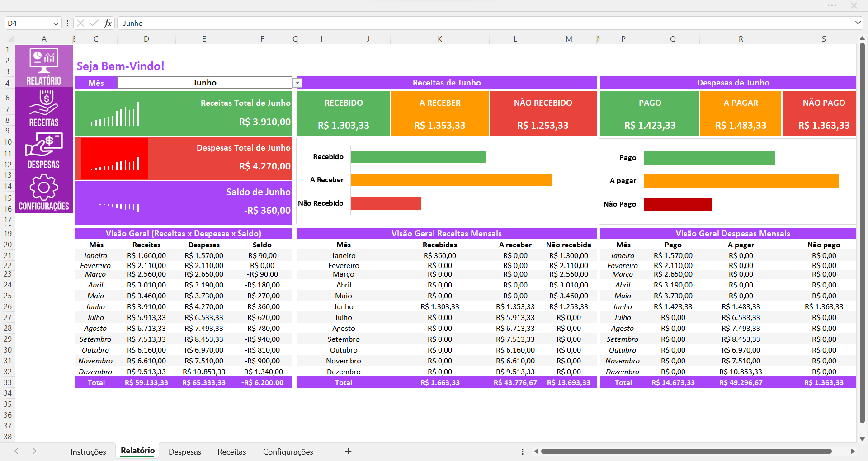Click the scroll up arrow
868x461 pixels.
(x=862, y=39)
